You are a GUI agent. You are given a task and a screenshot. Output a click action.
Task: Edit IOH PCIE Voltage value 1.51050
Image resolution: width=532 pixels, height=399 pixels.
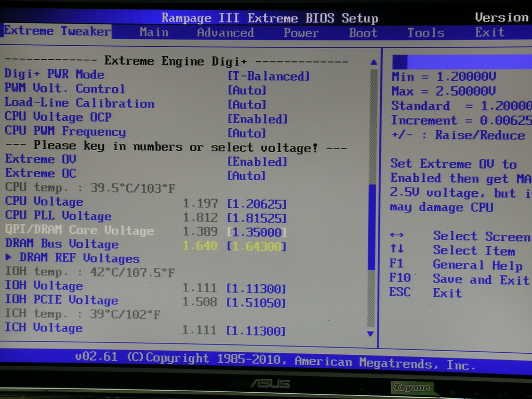pos(256,303)
